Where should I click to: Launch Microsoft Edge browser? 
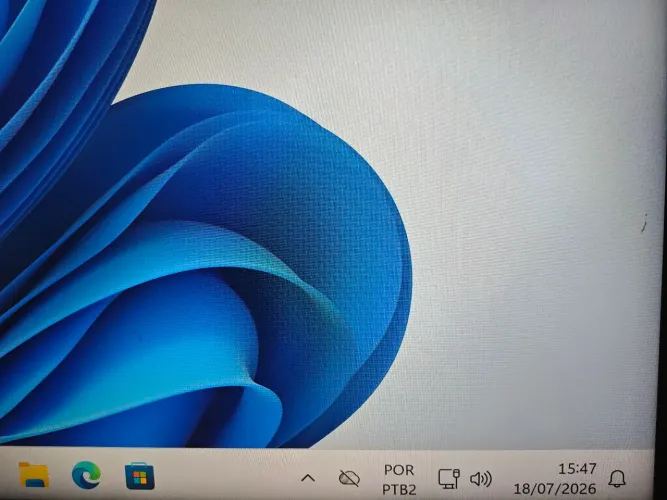click(86, 475)
